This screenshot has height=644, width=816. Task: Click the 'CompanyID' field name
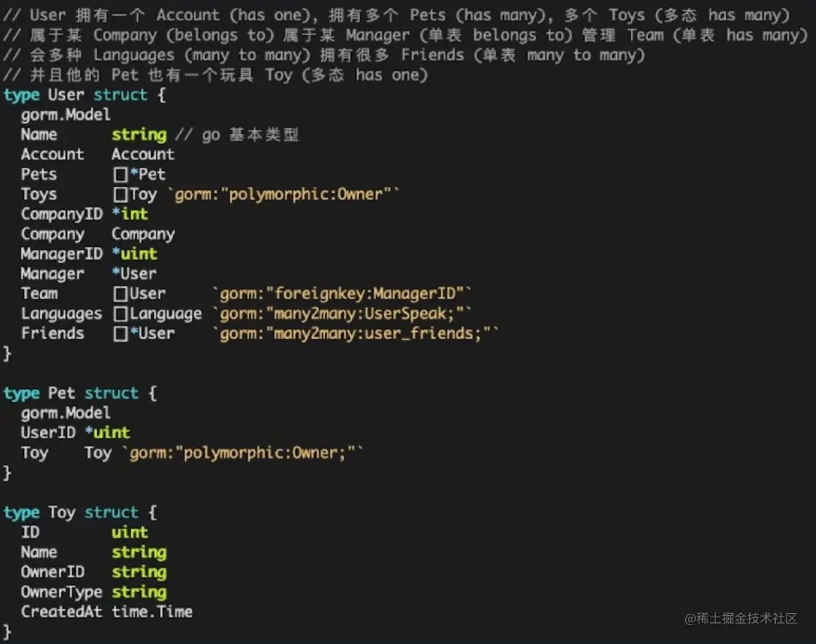point(62,214)
